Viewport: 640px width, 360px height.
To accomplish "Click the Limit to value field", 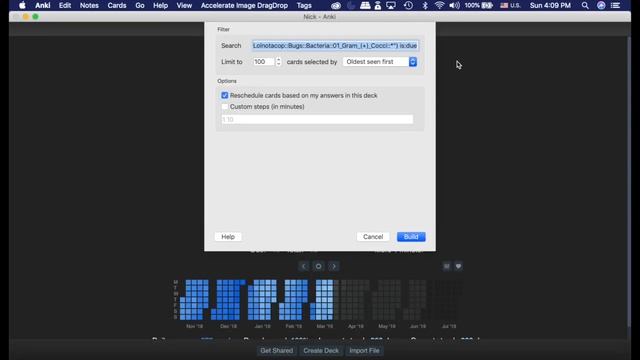I will 263,62.
